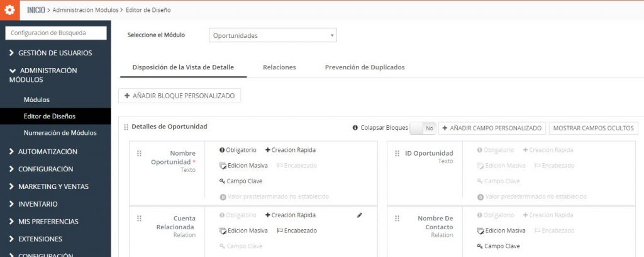Enable Encabezado for Cuenta Relacionada
644x257 pixels.
296,231
